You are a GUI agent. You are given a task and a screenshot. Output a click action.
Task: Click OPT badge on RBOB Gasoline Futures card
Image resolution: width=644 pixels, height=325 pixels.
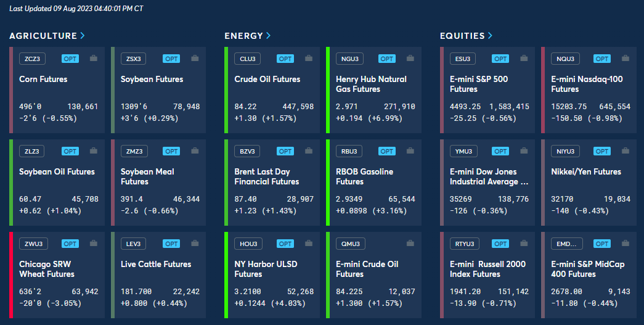click(387, 151)
